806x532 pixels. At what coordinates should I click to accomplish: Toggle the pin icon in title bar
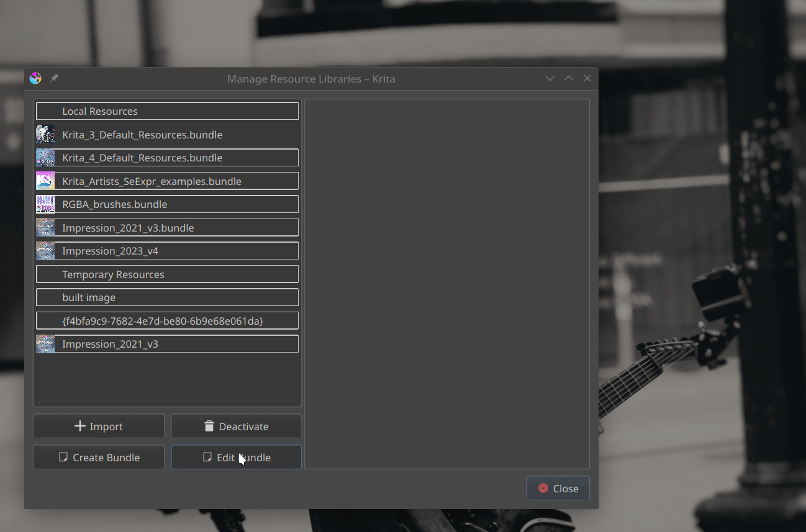click(x=54, y=78)
